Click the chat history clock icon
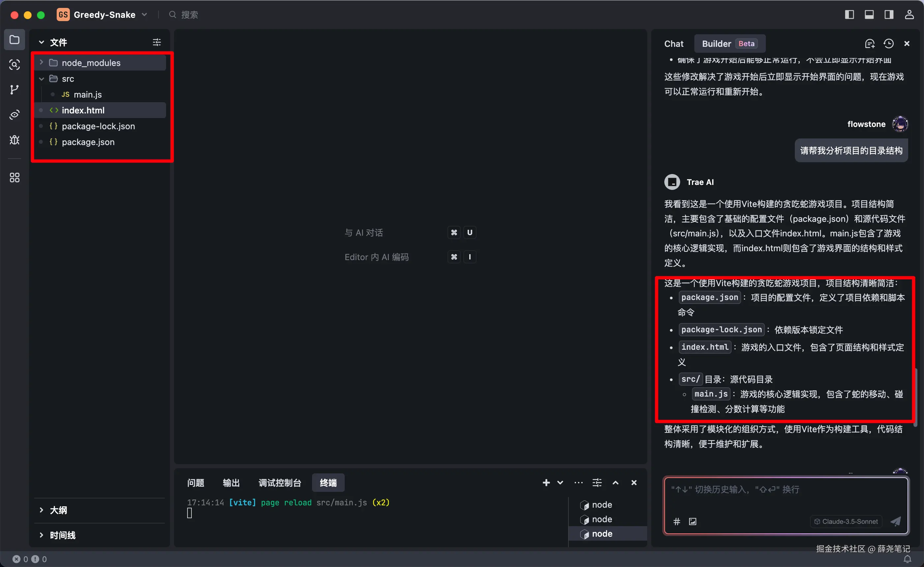This screenshot has height=567, width=924. 888,44
